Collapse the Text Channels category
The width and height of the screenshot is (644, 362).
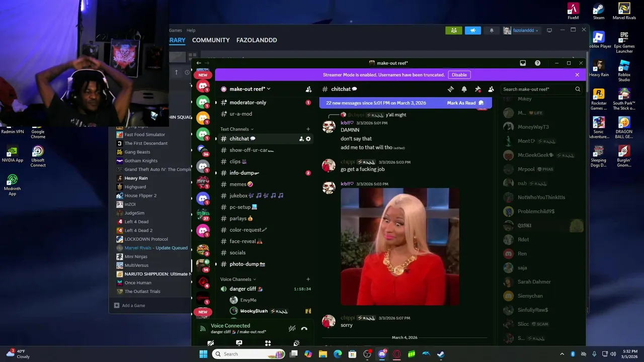(237, 129)
